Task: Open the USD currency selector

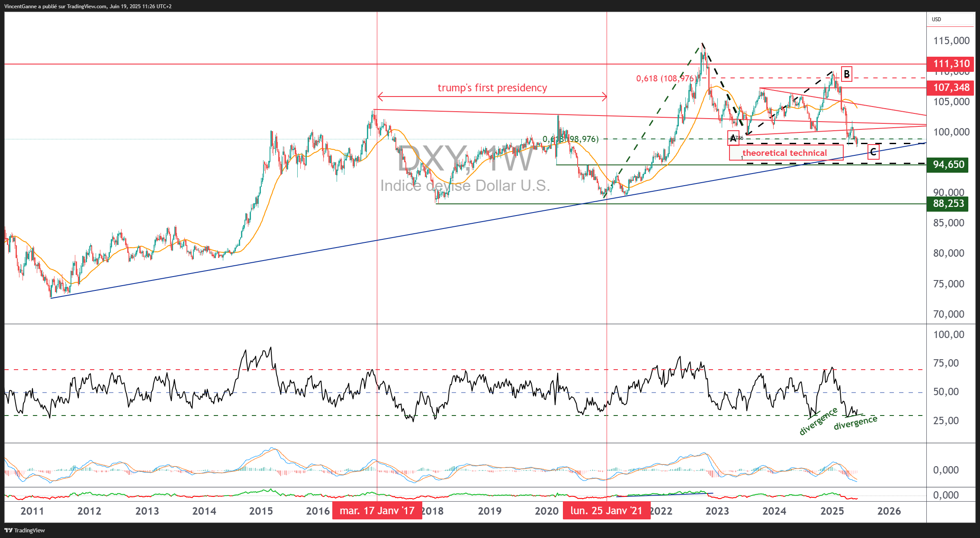Action: (936, 19)
